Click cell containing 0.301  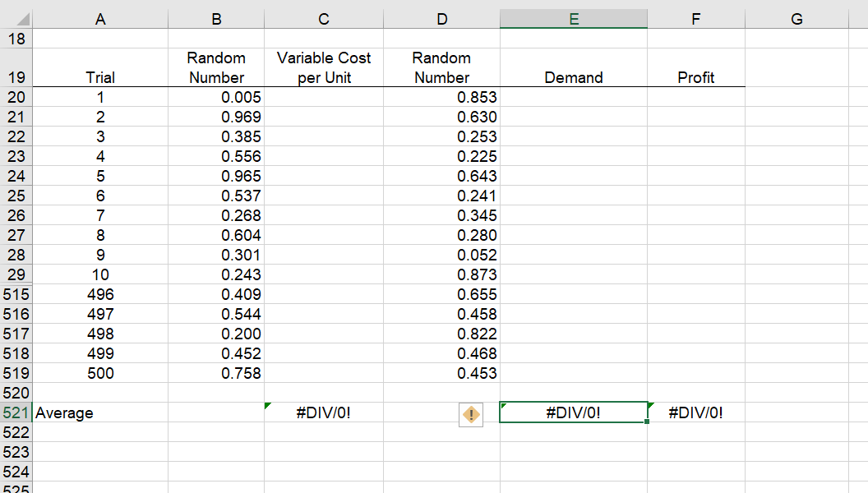click(216, 255)
